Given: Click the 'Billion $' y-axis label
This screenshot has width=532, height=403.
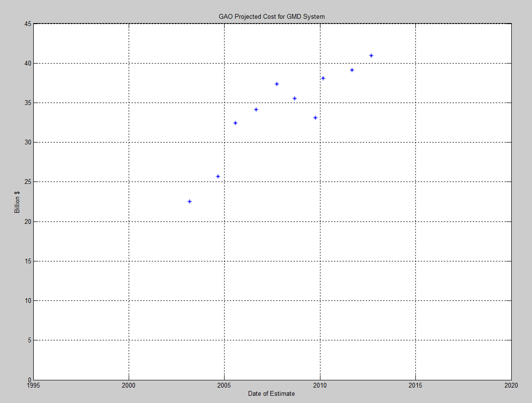Looking at the screenshot, I should [17, 202].
